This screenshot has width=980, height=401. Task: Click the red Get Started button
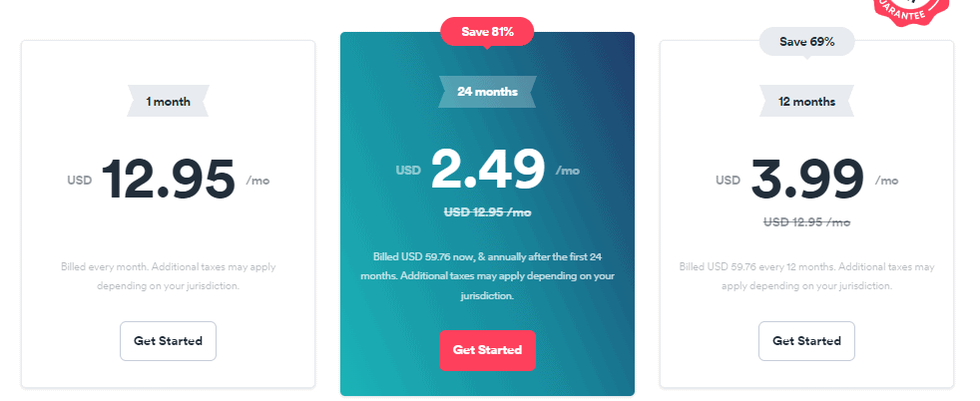point(487,350)
